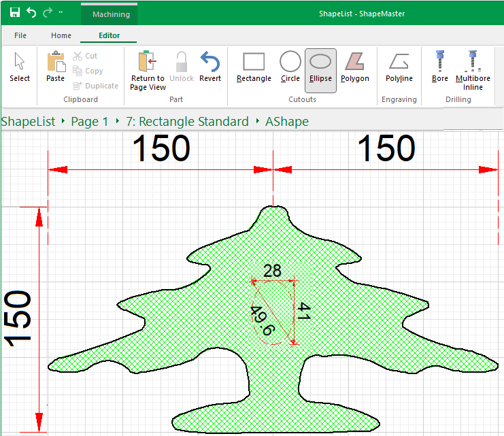Screen dimensions: 504x436
Task: Undo the last action in title bar
Action: coord(31,13)
